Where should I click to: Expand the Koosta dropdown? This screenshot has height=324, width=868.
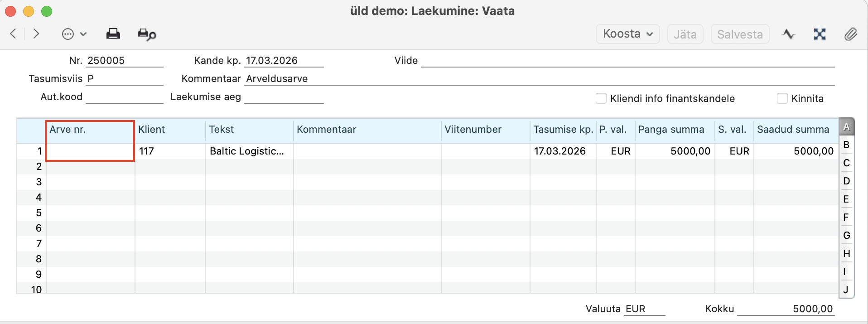coord(627,34)
